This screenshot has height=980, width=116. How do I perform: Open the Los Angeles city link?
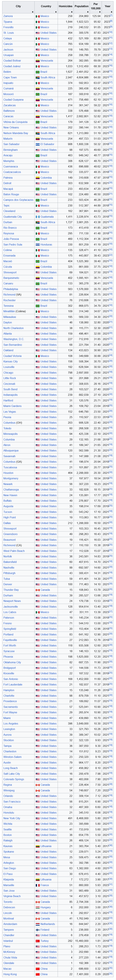[11, 724]
